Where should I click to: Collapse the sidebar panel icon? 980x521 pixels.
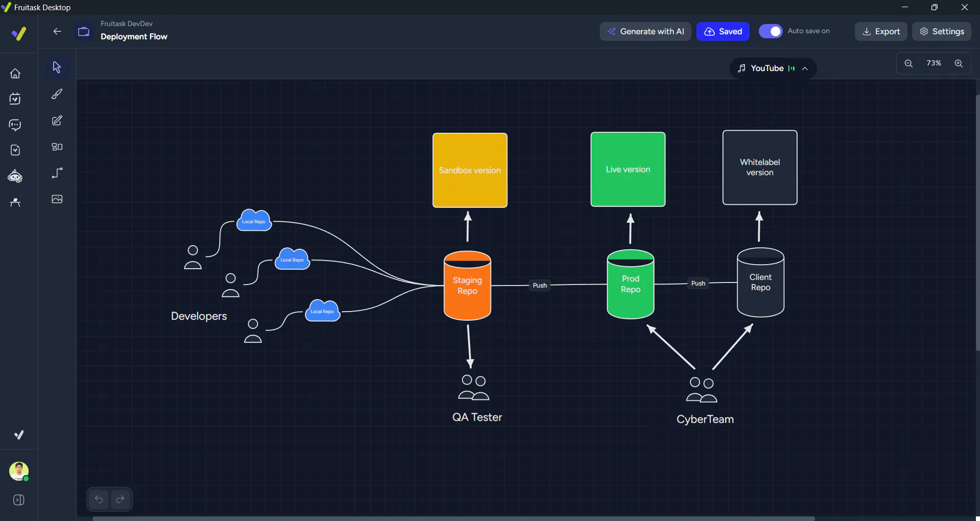(x=19, y=500)
